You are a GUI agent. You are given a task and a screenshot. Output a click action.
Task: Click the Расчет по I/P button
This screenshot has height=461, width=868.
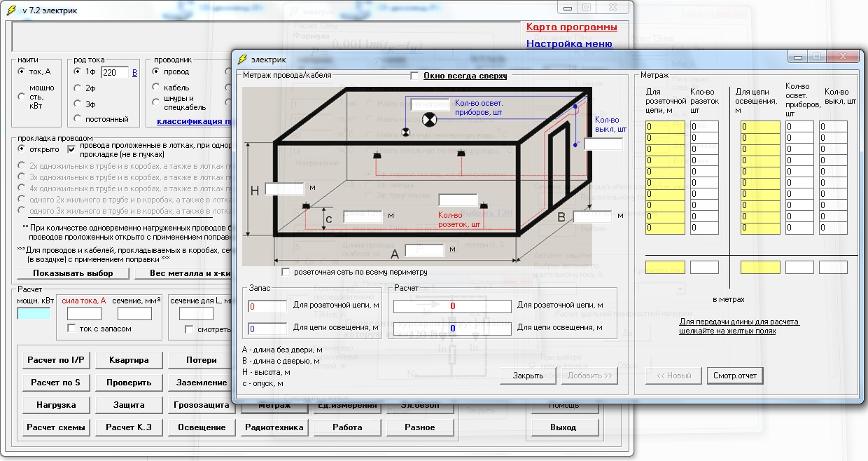click(x=55, y=360)
